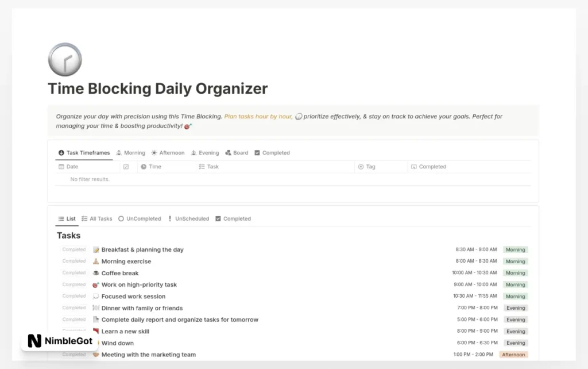Open Meeting with the marketing team task

(149, 355)
